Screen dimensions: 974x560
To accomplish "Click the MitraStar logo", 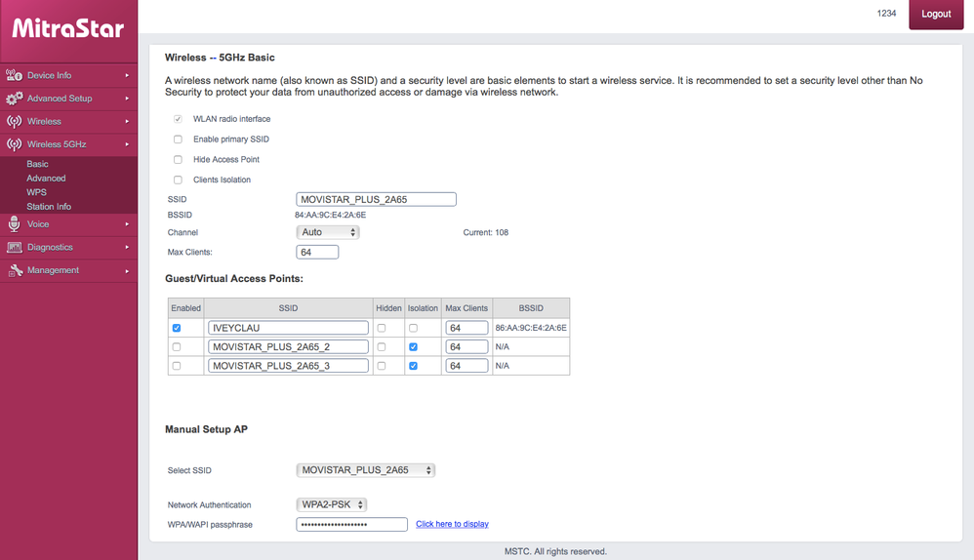I will [68, 29].
